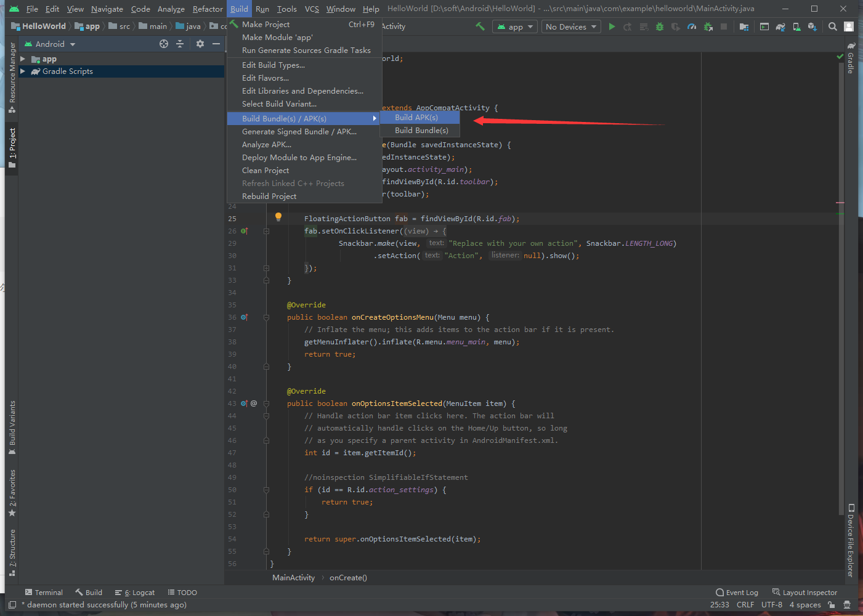Click the green Run app button

tap(612, 26)
